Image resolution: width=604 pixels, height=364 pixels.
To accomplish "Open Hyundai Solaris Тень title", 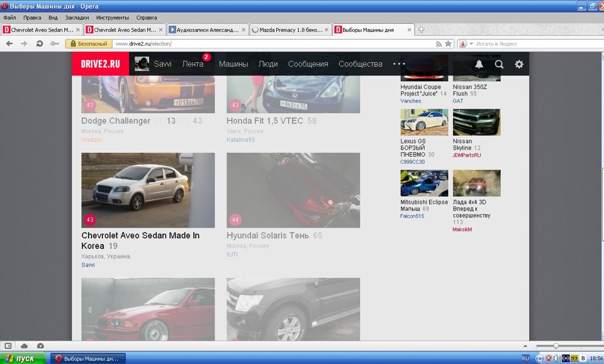I will coord(267,236).
